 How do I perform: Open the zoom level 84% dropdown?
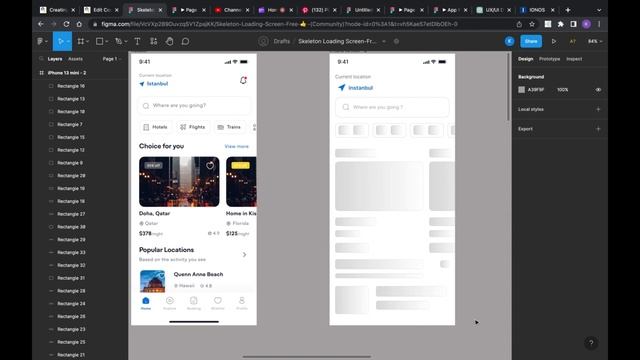pos(595,41)
